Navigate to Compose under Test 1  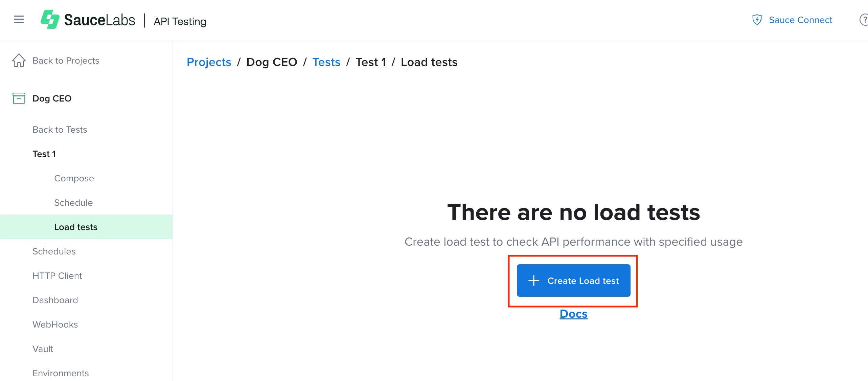pos(74,178)
